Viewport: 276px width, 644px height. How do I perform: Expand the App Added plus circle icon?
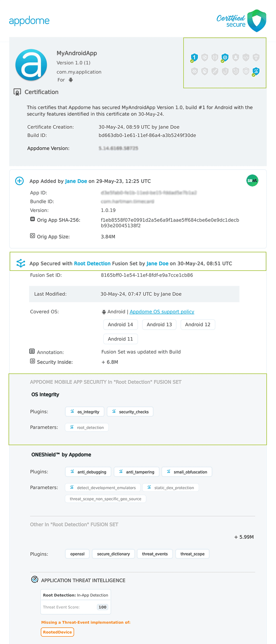coord(20,181)
